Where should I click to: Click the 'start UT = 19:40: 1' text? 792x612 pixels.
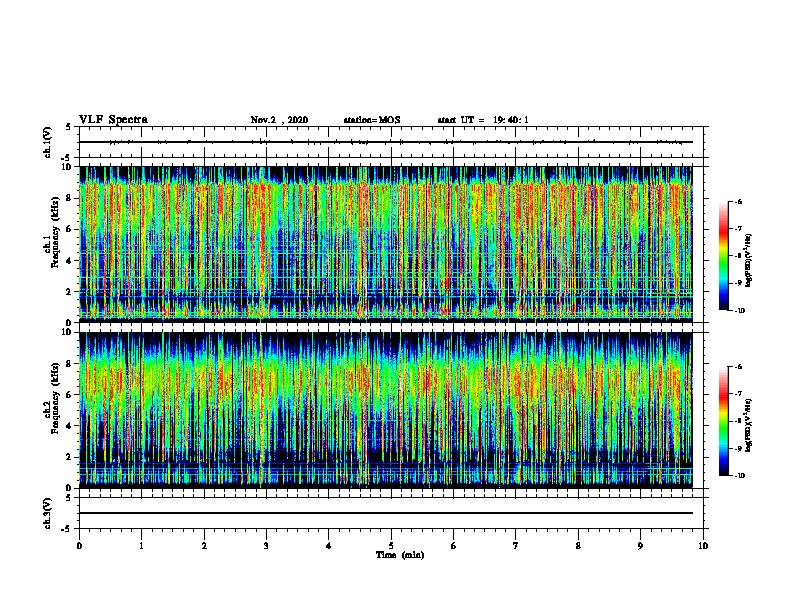pyautogui.click(x=483, y=120)
